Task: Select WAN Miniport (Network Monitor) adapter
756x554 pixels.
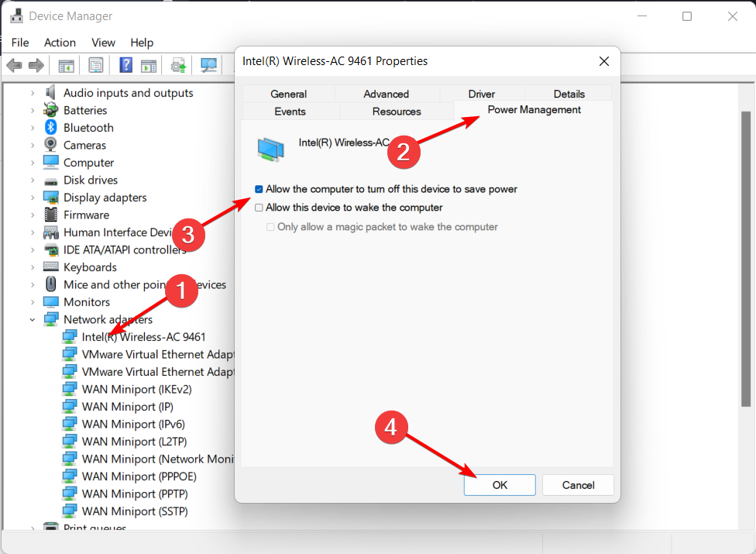Action: click(158, 459)
